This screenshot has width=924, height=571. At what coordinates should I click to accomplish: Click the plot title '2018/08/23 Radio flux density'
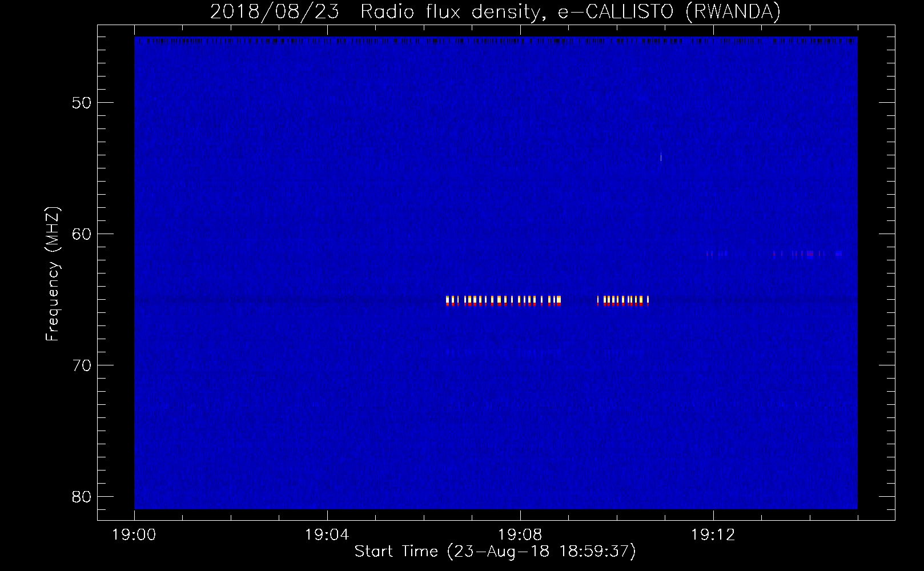[x=376, y=12]
